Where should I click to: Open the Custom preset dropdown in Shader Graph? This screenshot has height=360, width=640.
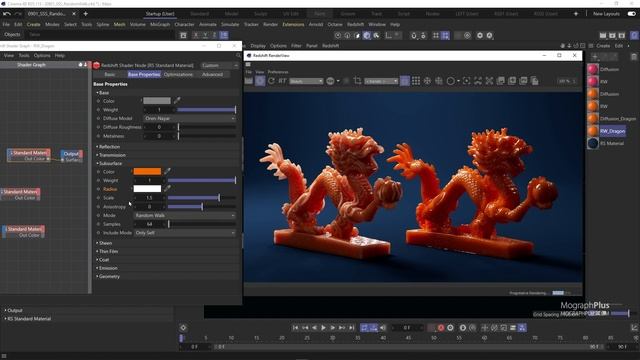(x=220, y=65)
